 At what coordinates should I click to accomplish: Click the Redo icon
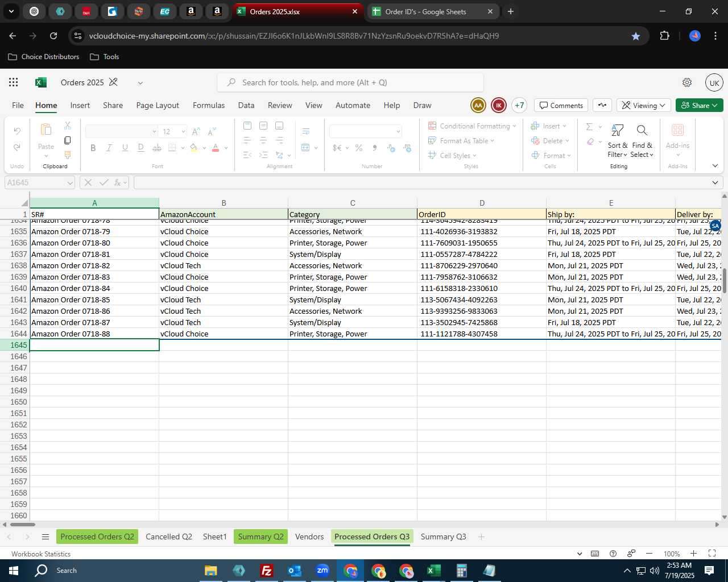pyautogui.click(x=17, y=147)
